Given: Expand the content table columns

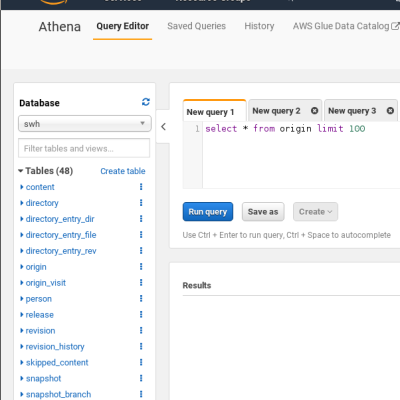Looking at the screenshot, I should click(x=22, y=187).
